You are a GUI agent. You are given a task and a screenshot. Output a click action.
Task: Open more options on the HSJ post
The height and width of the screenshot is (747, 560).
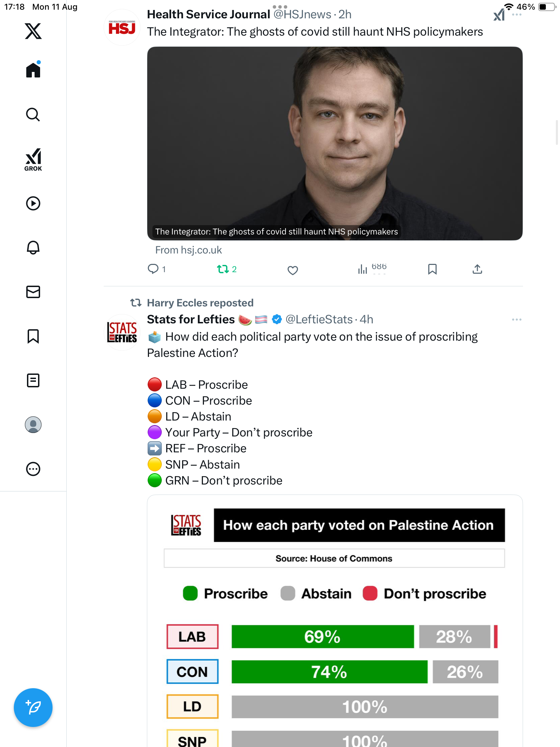(x=516, y=15)
